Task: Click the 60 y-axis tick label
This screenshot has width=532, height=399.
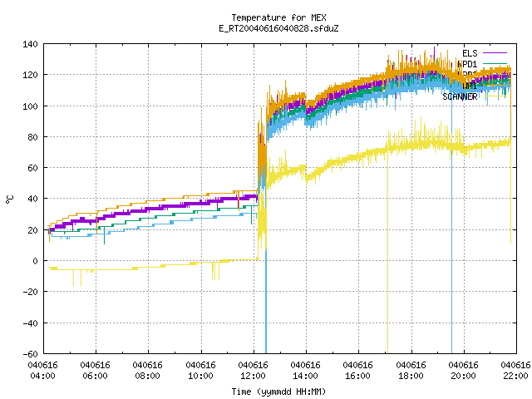Action: 32,168
